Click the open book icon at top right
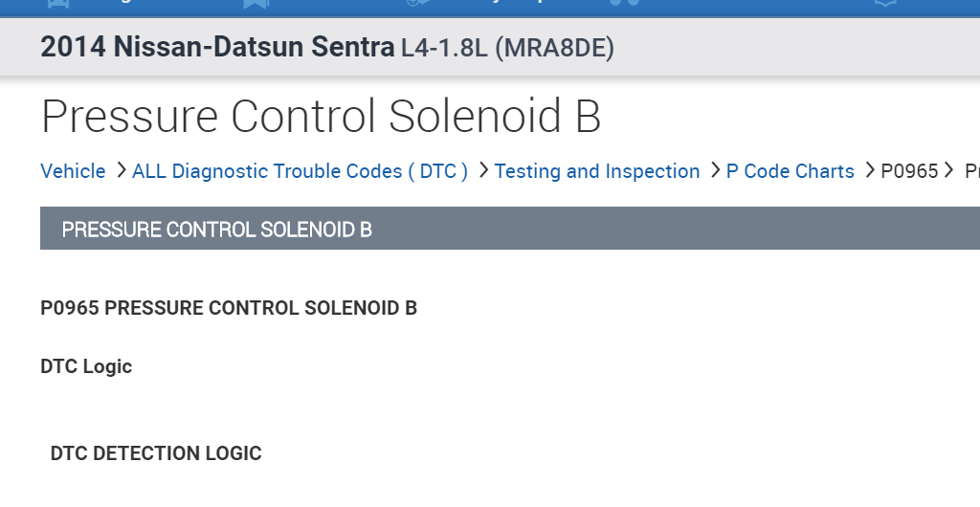This screenshot has height=507, width=980. tap(887, 4)
